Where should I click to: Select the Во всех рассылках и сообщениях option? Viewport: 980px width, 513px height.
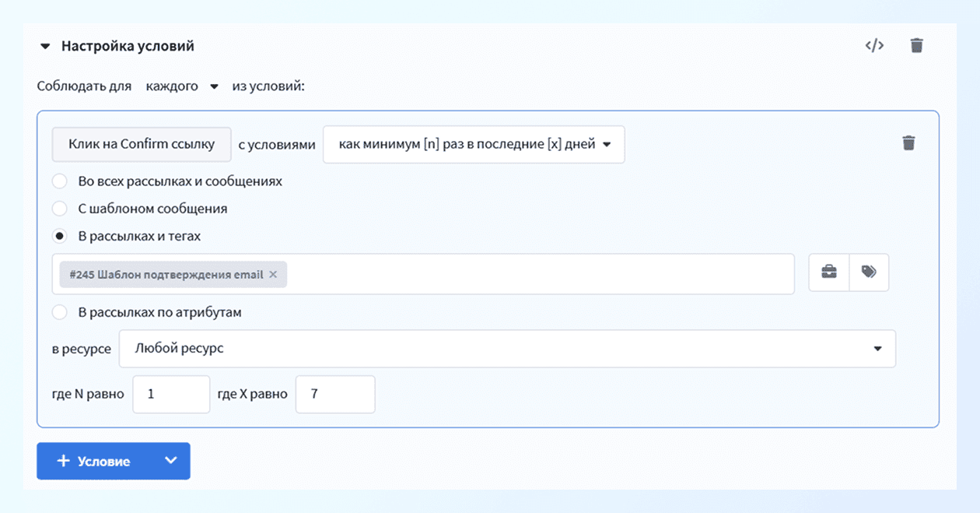pyautogui.click(x=59, y=181)
